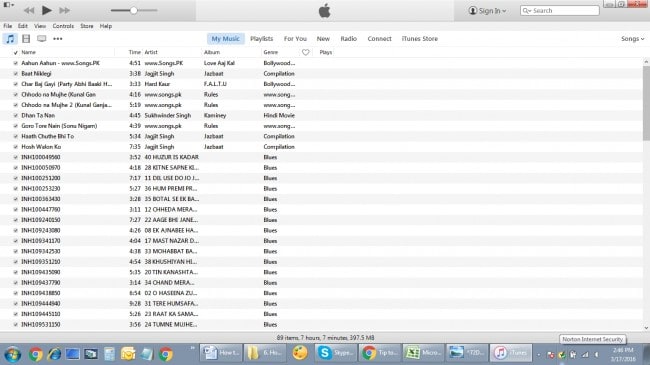Open the File menu

click(7, 26)
